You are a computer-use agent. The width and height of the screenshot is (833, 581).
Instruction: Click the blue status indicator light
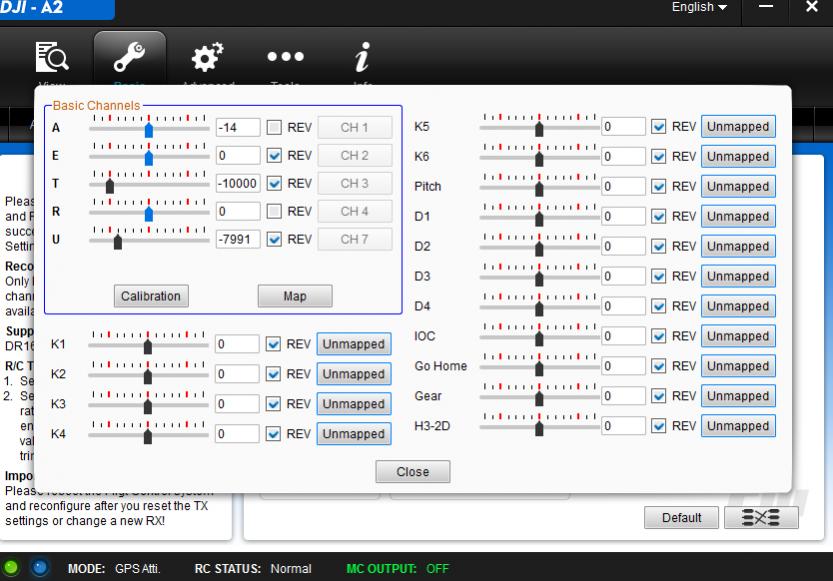pyautogui.click(x=39, y=568)
